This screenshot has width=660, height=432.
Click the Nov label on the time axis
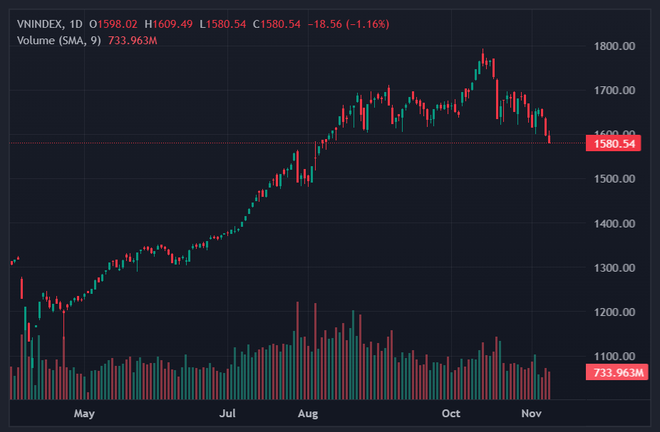[531, 412]
